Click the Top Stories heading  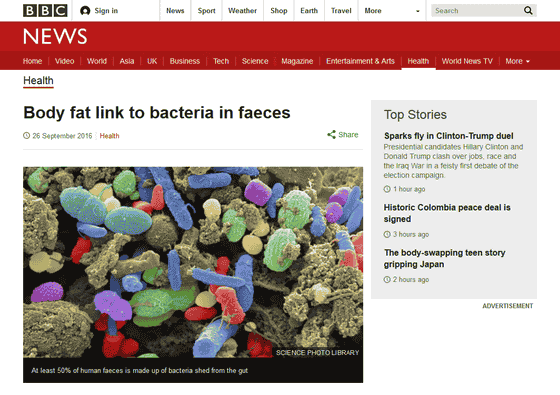coord(415,115)
